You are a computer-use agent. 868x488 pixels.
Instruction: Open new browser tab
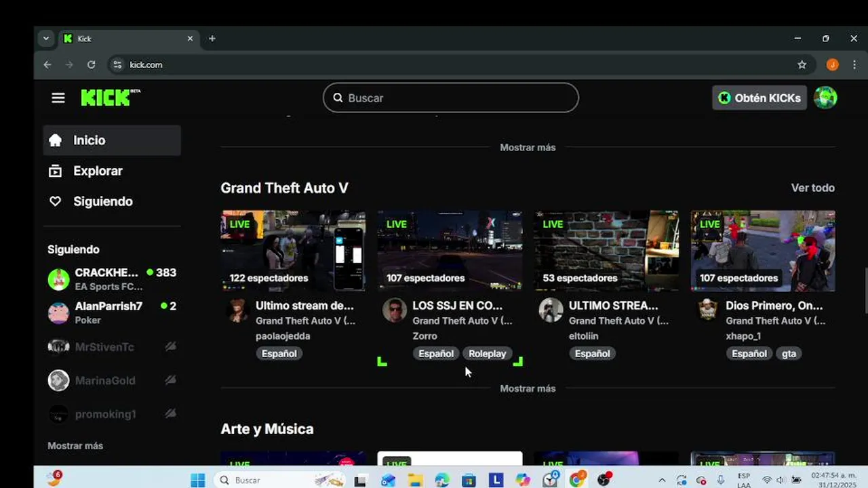(212, 39)
